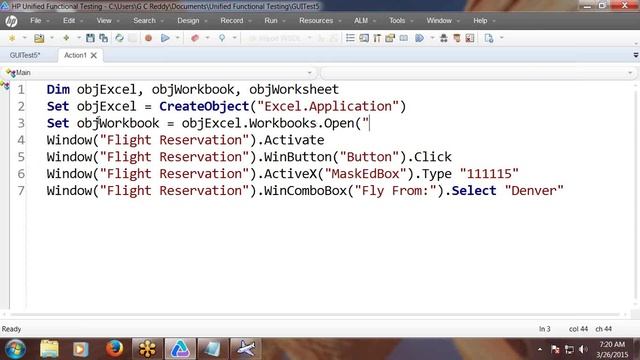Click the Flight Reservation airplane taskbar icon
This screenshot has width=640, height=360.
point(245,349)
